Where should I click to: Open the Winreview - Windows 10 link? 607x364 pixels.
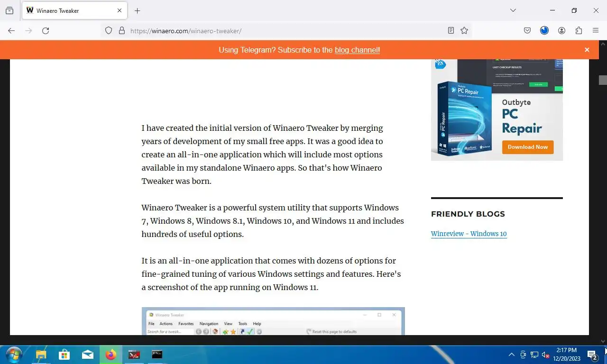tap(469, 234)
